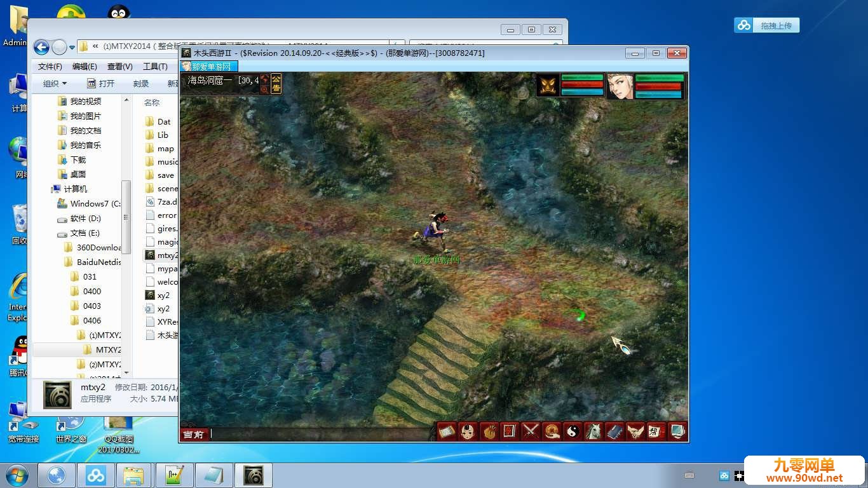Select 计算机 in Explorer navigation tree
868x488 pixels.
tap(69, 189)
